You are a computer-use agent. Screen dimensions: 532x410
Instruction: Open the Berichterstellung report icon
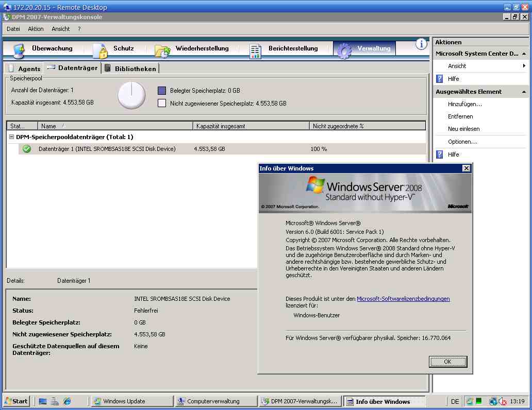pyautogui.click(x=254, y=48)
